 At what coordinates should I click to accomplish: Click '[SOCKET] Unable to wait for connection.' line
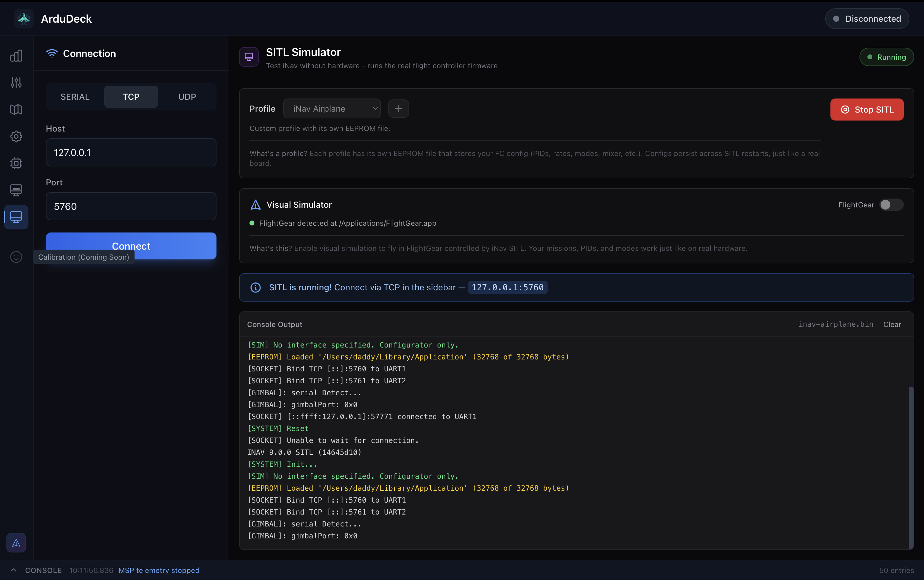pyautogui.click(x=333, y=441)
